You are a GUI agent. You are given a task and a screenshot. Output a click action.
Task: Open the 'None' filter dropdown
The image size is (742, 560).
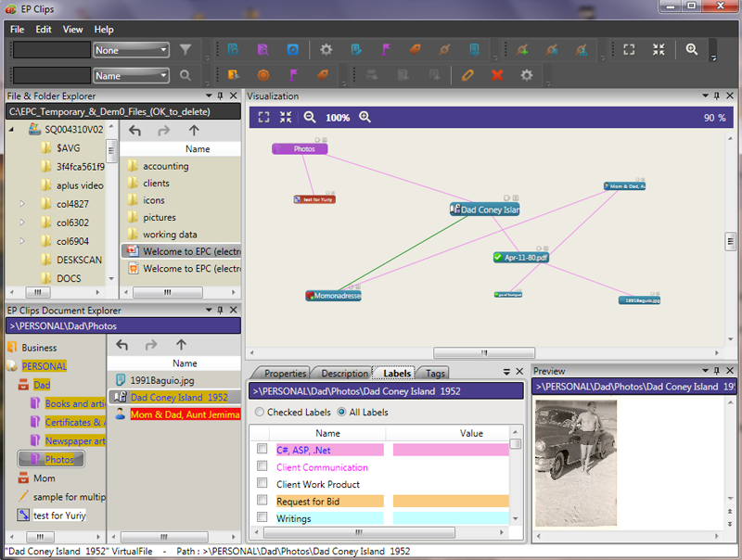(131, 50)
